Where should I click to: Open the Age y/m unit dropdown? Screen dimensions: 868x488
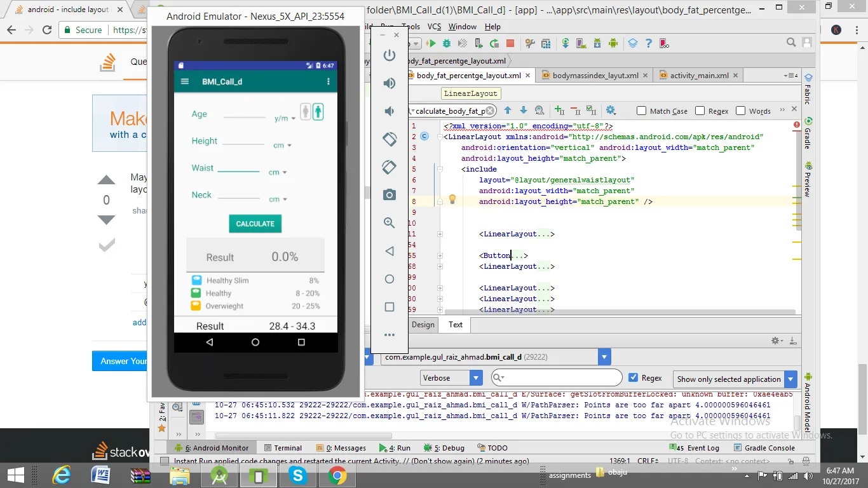point(285,118)
